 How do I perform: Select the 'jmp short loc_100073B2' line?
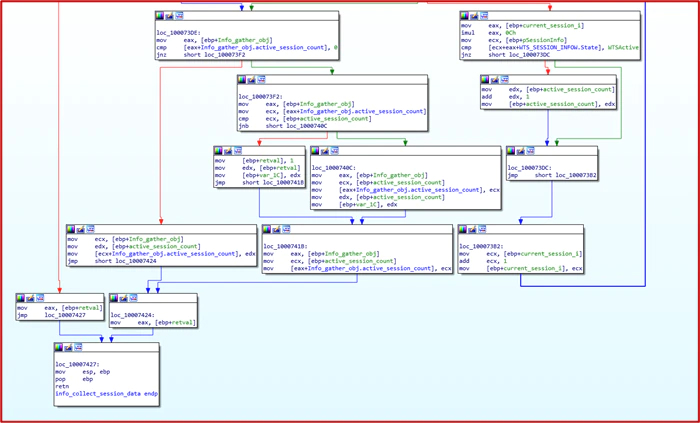click(553, 176)
